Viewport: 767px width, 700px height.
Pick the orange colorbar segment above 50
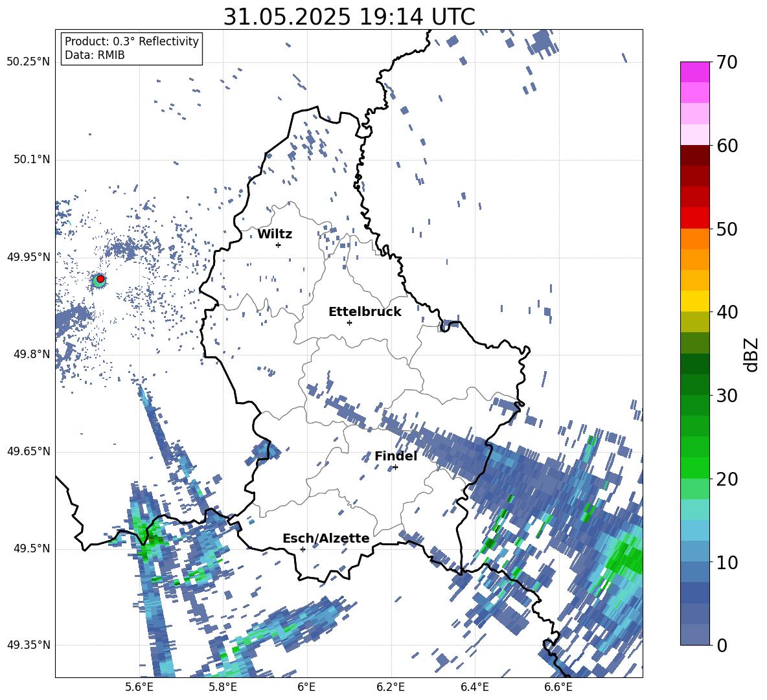694,238
